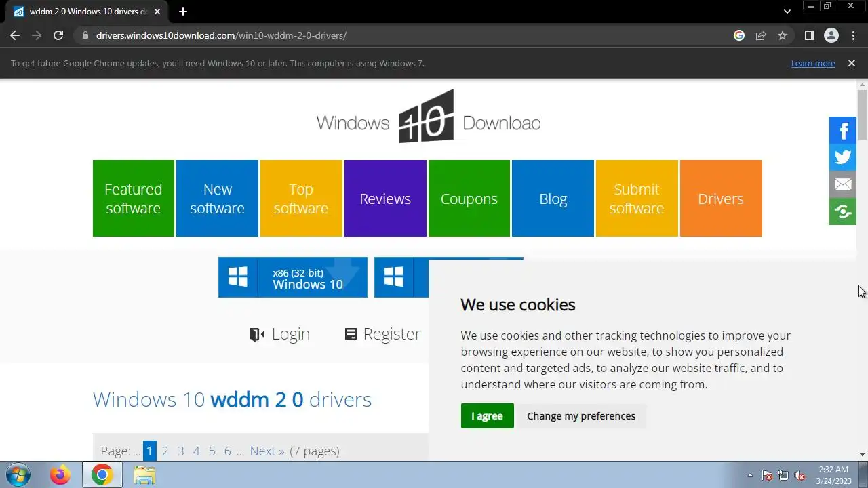Open Blog tile
868x488 pixels.
point(553,199)
